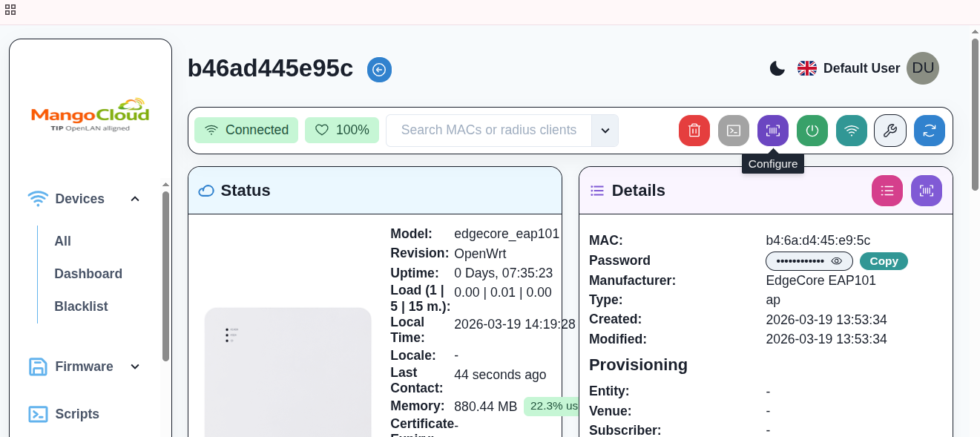Open the Blacklist page
The height and width of the screenshot is (437, 980).
82,306
